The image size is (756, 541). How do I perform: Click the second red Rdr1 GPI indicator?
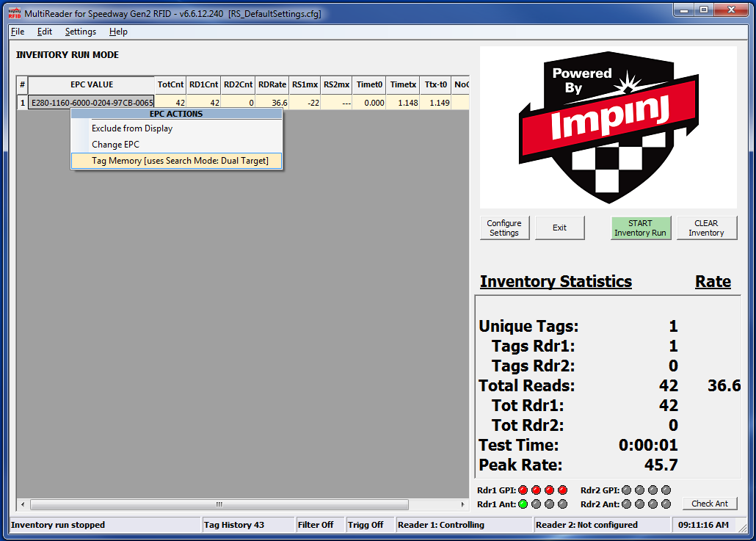pos(536,490)
